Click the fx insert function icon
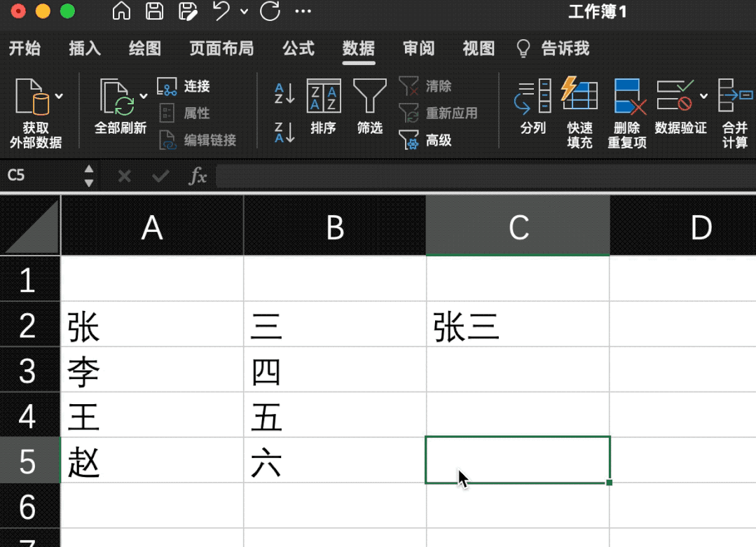The width and height of the screenshot is (756, 547). pos(198,176)
